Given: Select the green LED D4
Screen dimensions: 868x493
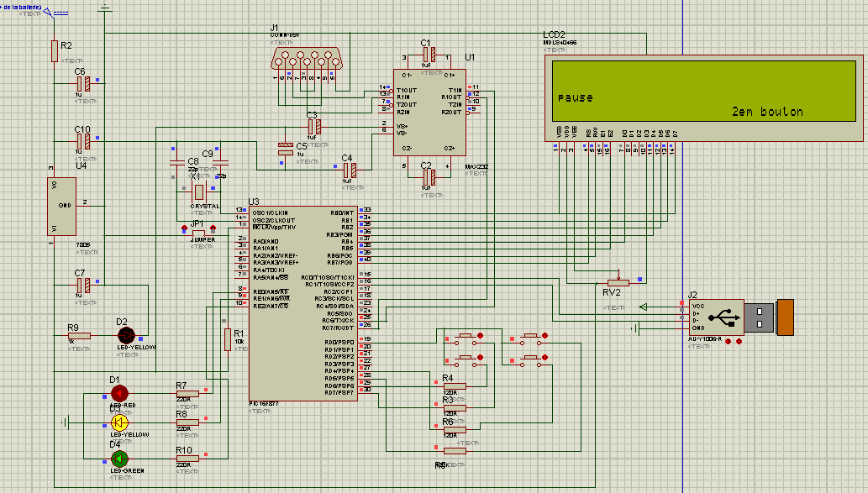Looking at the screenshot, I should pos(119,459).
